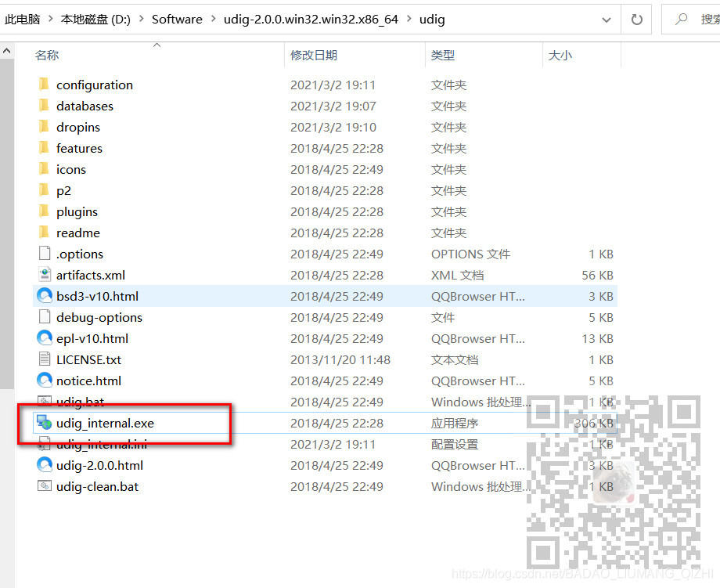Viewport: 720px width, 588px height.
Task: Select the udig-clean.bat file name
Action: [97, 486]
